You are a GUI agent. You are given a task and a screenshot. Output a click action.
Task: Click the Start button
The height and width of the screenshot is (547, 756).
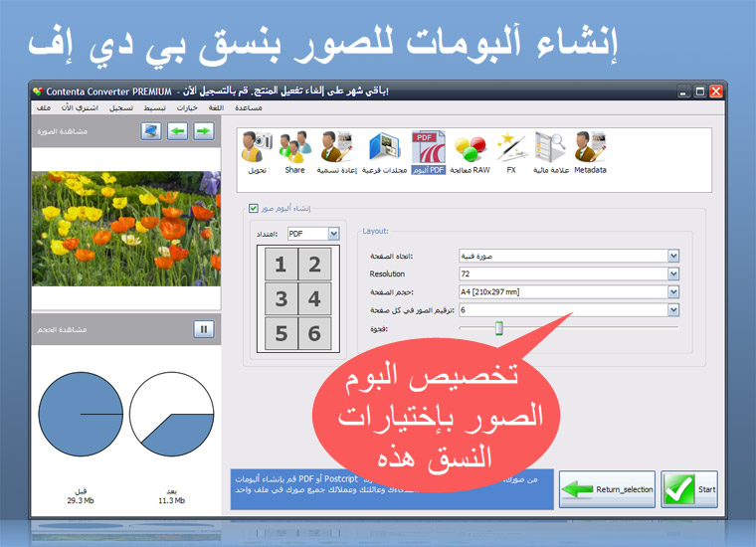pyautogui.click(x=689, y=489)
